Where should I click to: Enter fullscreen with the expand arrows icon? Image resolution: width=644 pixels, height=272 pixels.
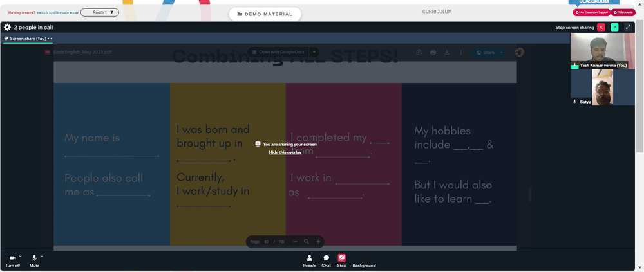[x=628, y=28]
